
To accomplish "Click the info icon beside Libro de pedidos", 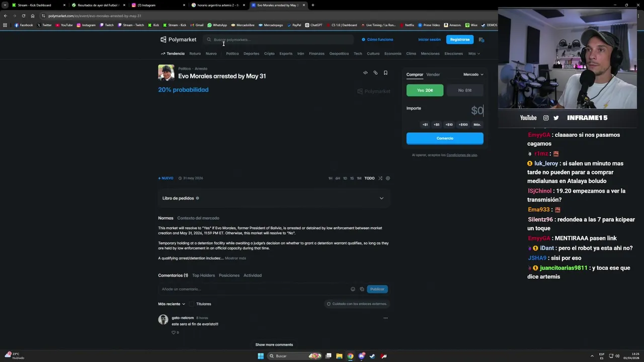I will (197, 198).
